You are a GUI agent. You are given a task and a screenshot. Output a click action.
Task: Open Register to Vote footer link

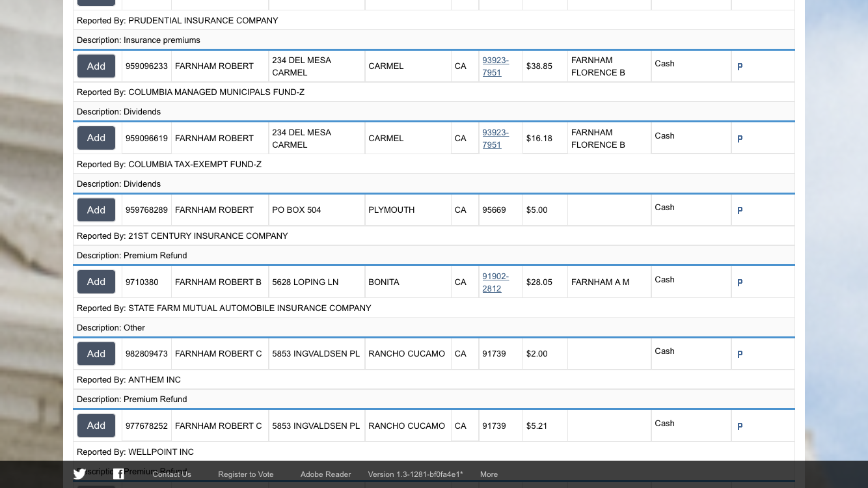pyautogui.click(x=246, y=474)
